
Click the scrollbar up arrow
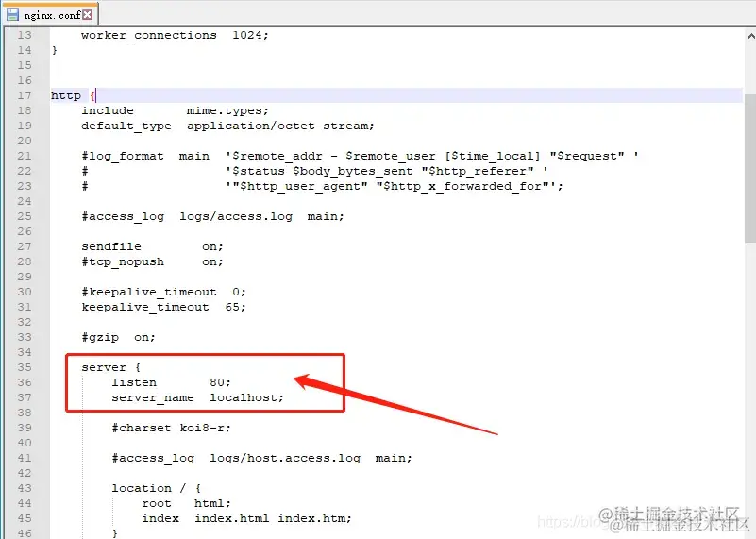(x=750, y=36)
